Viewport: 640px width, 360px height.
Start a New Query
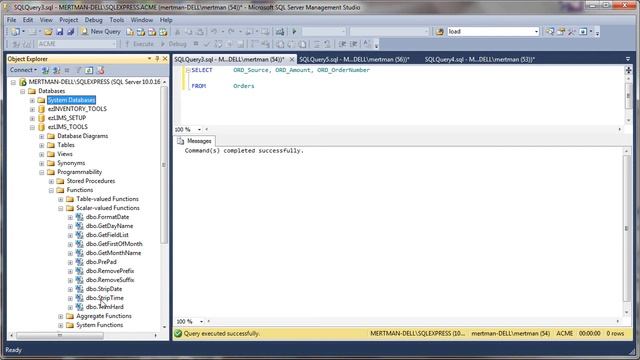[x=100, y=31]
